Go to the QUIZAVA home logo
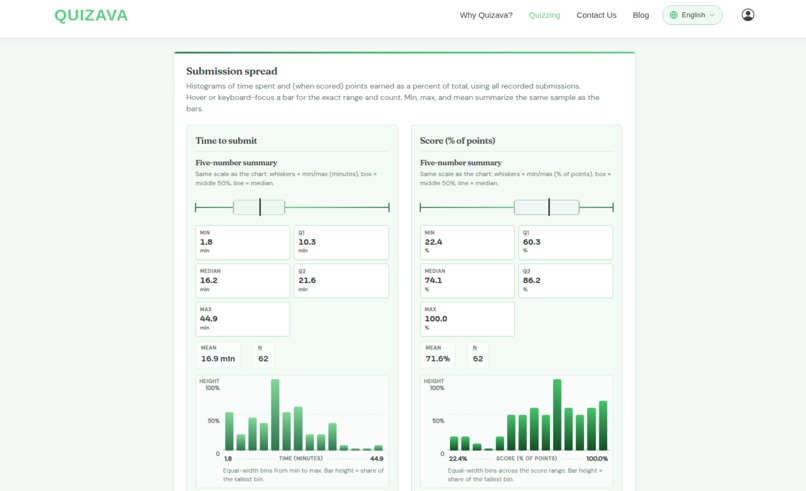This screenshot has height=491, width=806. tap(91, 15)
